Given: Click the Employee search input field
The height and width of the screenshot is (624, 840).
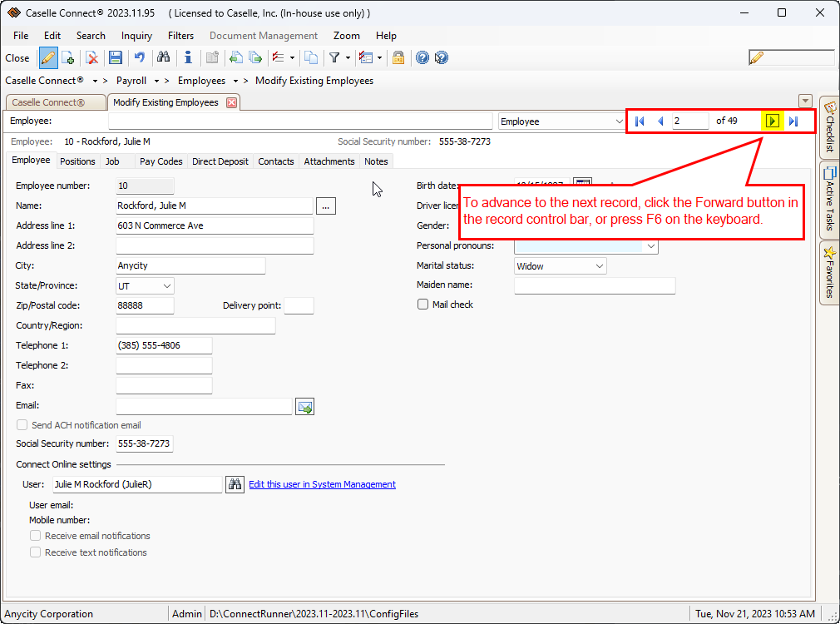Looking at the screenshot, I should pyautogui.click(x=300, y=121).
